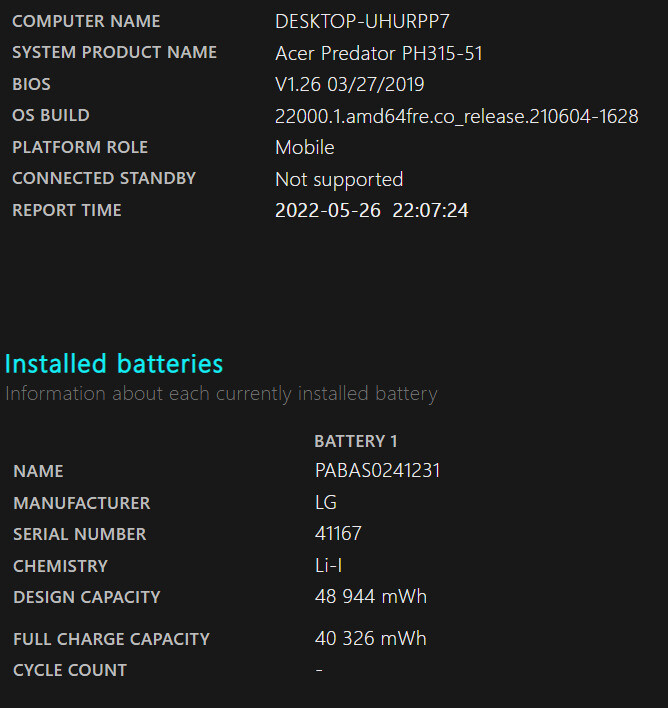
Task: Click the chemistry value Li-I
Action: click(329, 566)
